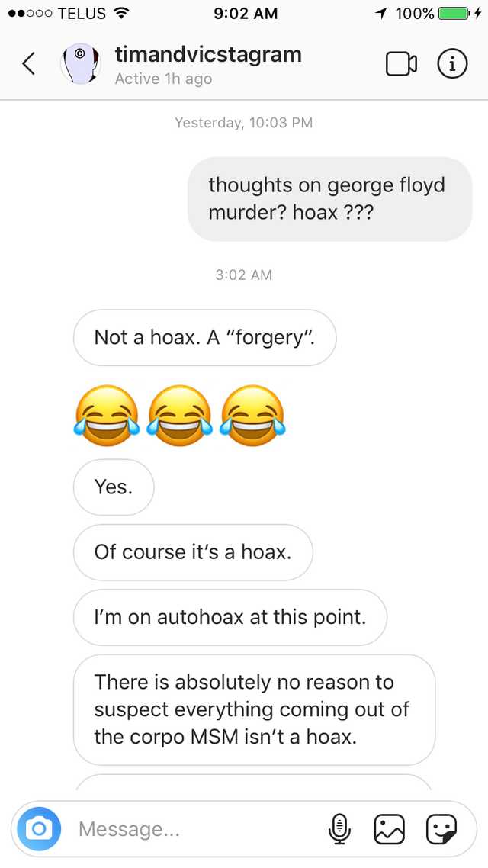Open the sticker picker
Viewport: 488px width, 868px height.
pyautogui.click(x=441, y=829)
